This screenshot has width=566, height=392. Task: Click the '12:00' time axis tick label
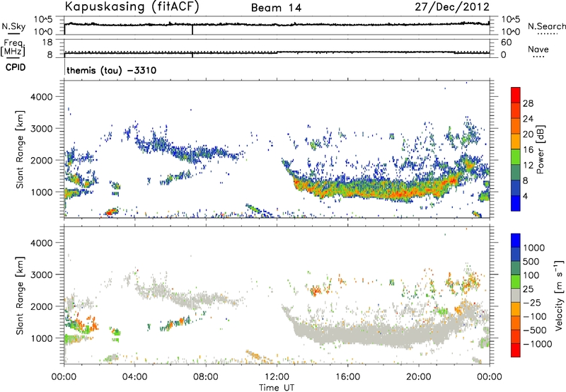[277, 377]
